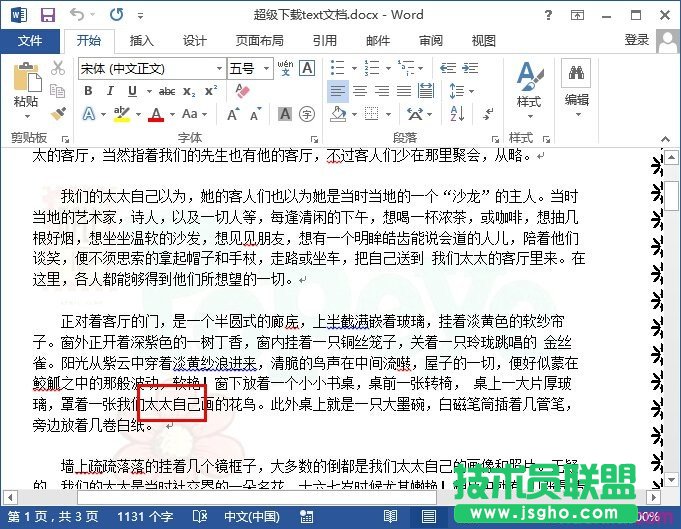Open the 页面布局 (Page Layout) tab

(259, 40)
